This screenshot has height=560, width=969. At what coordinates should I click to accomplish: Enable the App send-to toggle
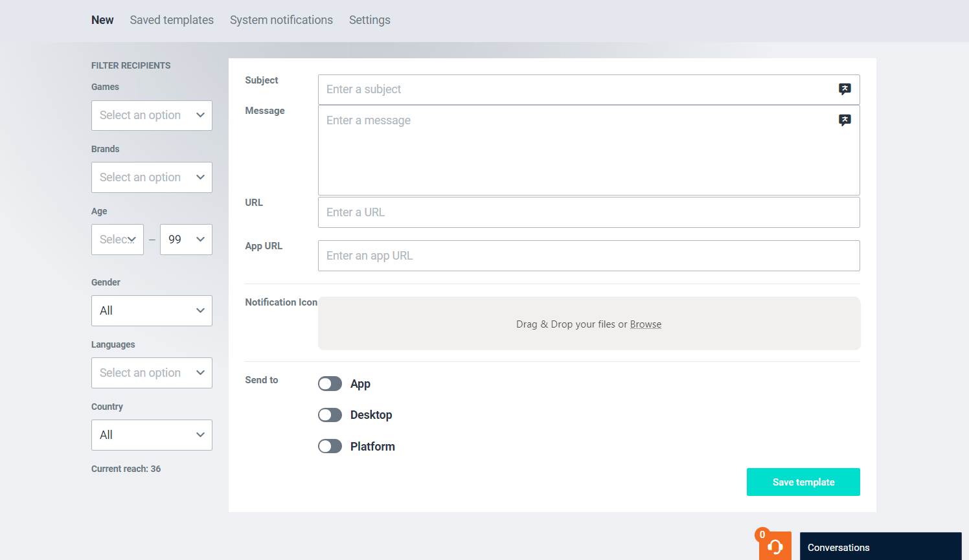pos(330,384)
